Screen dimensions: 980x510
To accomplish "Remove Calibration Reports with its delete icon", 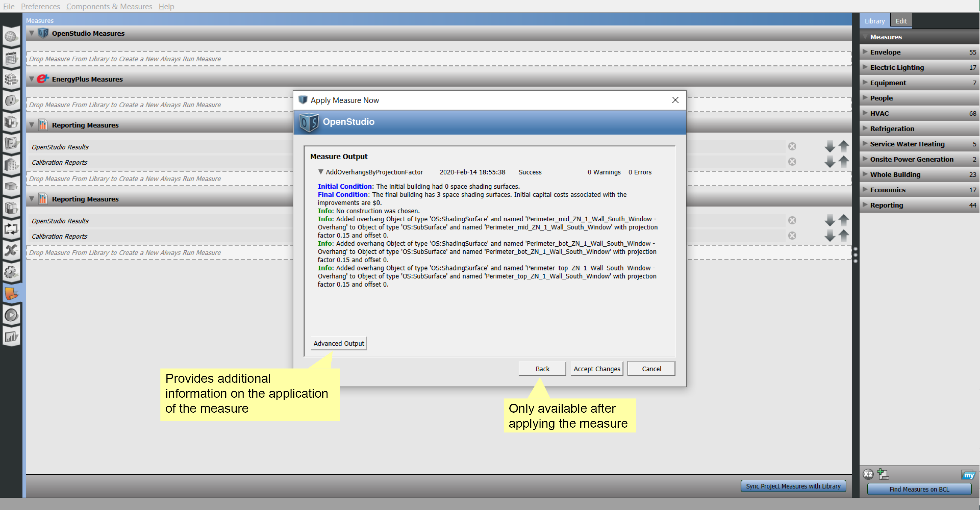I will tap(792, 162).
